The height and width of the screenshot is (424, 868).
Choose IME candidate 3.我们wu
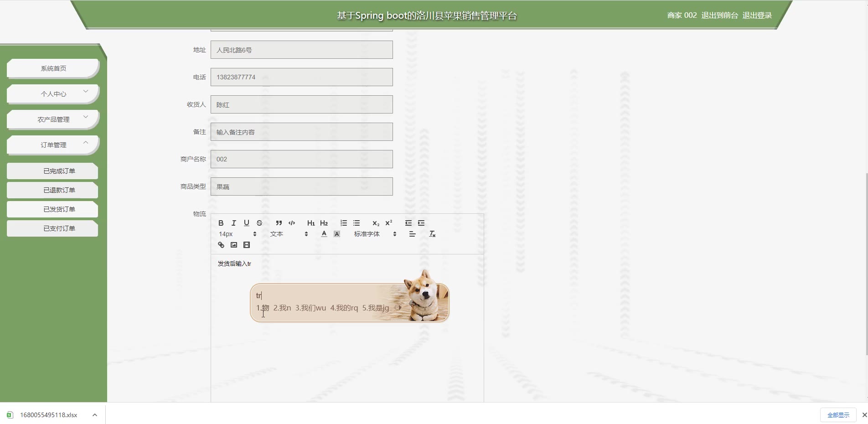(x=310, y=308)
